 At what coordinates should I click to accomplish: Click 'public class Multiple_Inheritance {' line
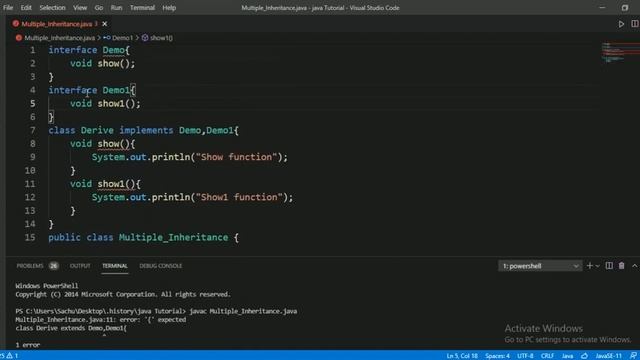coord(144,238)
